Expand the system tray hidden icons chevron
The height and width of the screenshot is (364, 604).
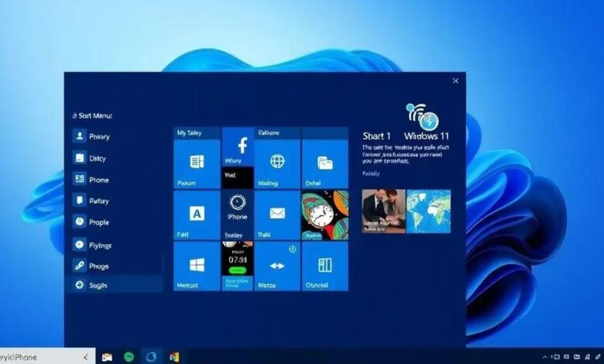[x=544, y=358]
